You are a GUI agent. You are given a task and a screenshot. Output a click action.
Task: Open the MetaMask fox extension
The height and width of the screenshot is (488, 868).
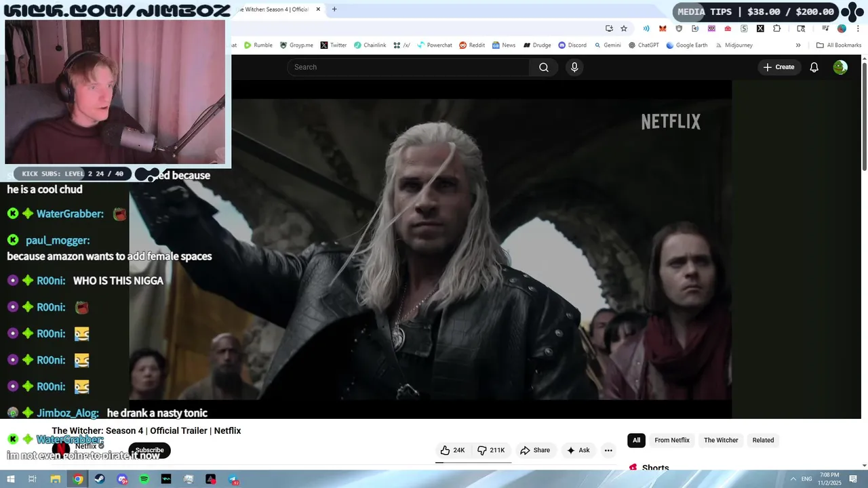[663, 28]
